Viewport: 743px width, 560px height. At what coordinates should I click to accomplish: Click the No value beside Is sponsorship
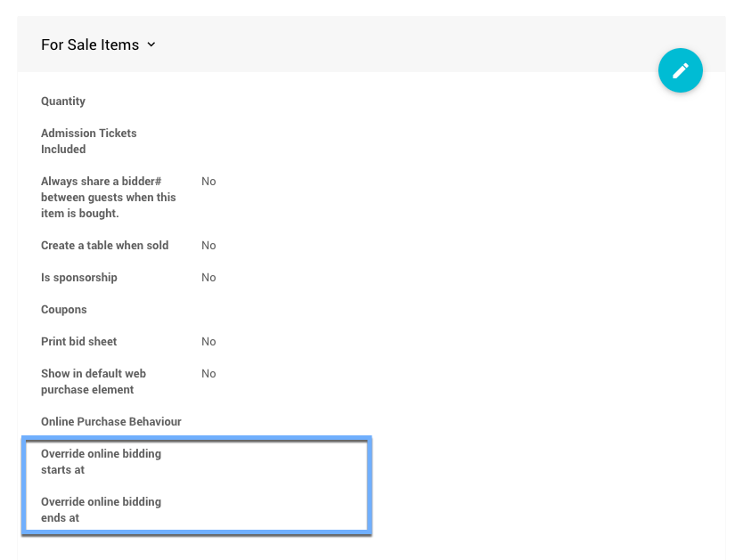[208, 278]
